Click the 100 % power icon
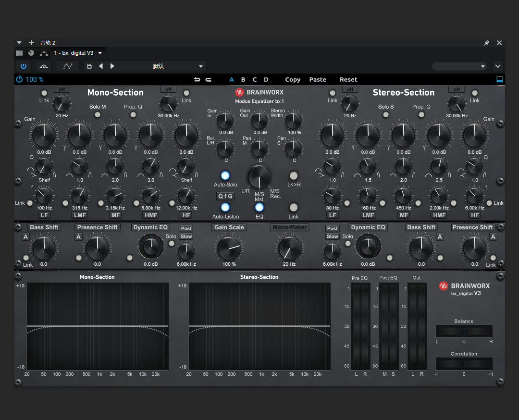The image size is (519, 420). [19, 79]
